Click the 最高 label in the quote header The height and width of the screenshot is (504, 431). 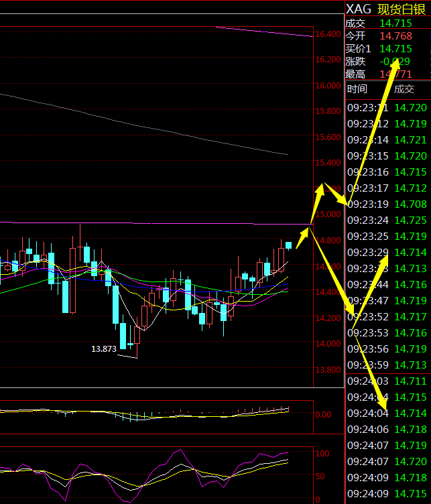click(355, 74)
